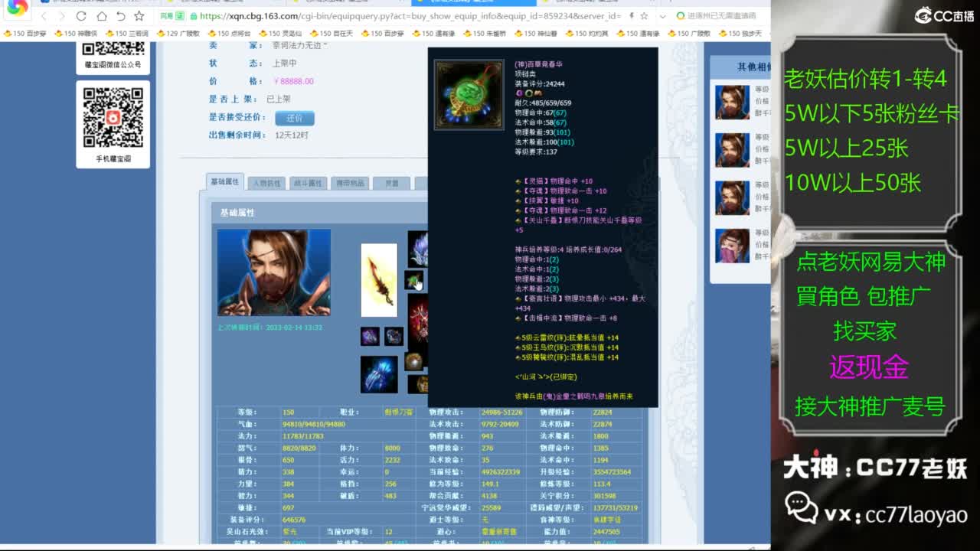Click the lightning speed-mode icon in address bar
The height and width of the screenshot is (551, 980).
click(x=632, y=15)
